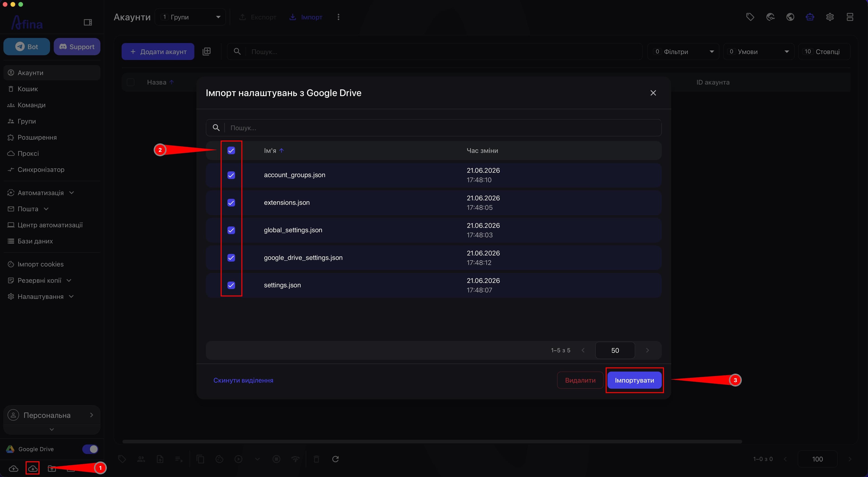Uncheck settings.json checkbox
Screen dimensions: 868x477
(x=231, y=285)
